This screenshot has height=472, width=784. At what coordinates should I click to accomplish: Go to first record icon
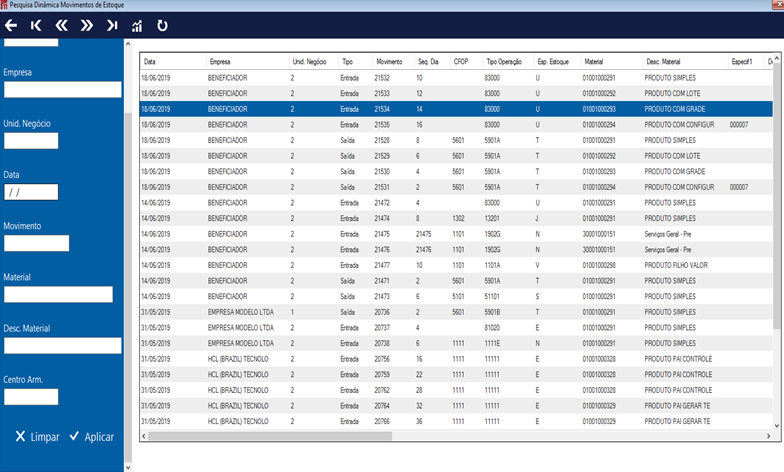36,26
